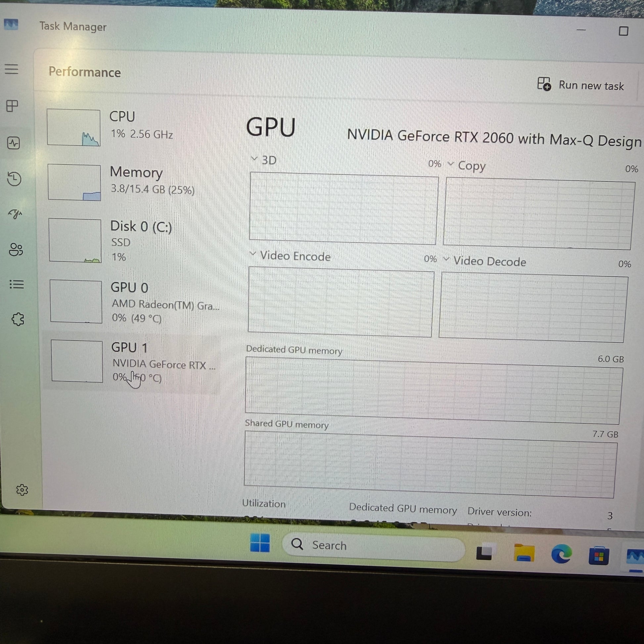Open the Services puzzle icon
Screen dimensions: 644x644
pyautogui.click(x=18, y=319)
